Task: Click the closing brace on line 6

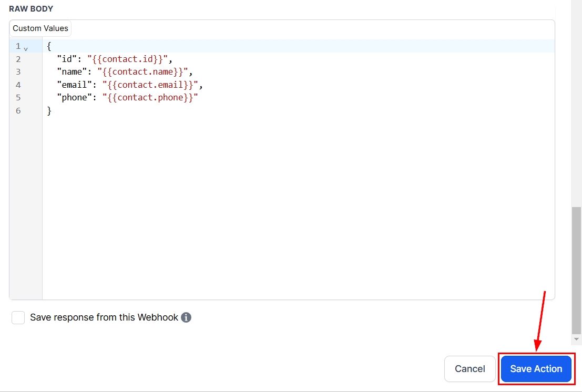Action: 49,110
